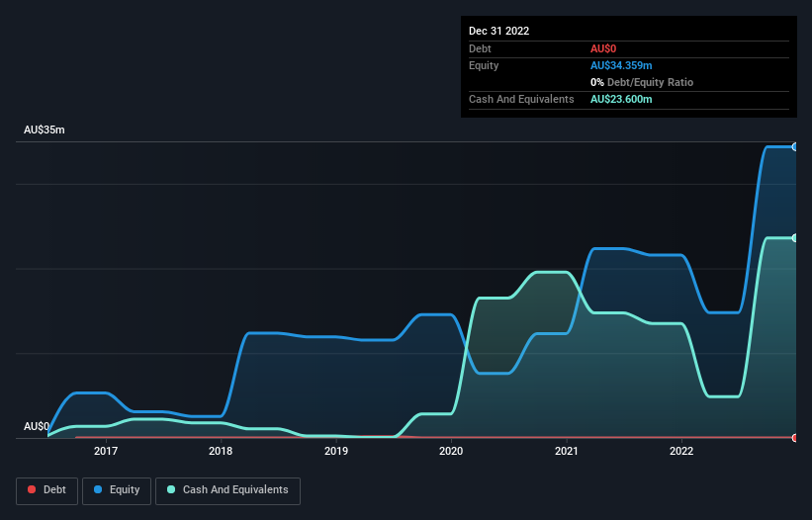Click the teal Cash And Equivalents dot
Image resolution: width=812 pixels, height=520 pixels.
tap(171, 489)
